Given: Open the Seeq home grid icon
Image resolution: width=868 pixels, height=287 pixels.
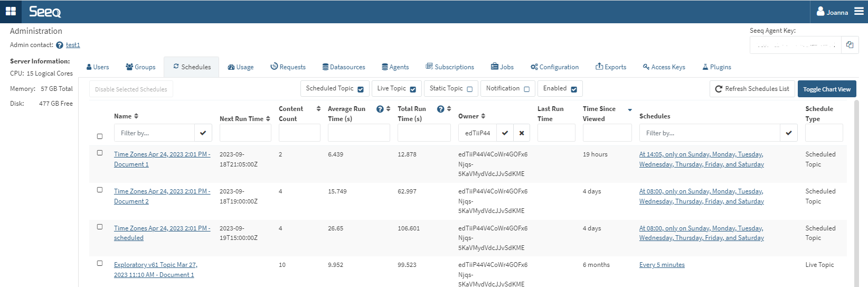Looking at the screenshot, I should [x=11, y=11].
